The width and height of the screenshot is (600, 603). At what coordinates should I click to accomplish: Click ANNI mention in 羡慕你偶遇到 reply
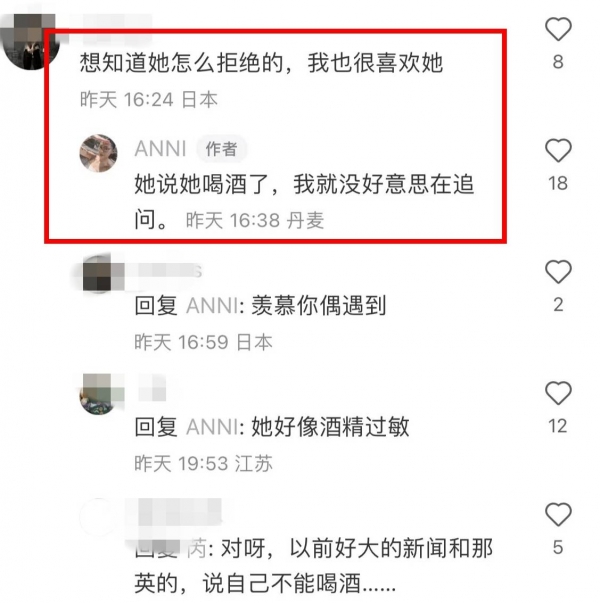pyautogui.click(x=212, y=306)
